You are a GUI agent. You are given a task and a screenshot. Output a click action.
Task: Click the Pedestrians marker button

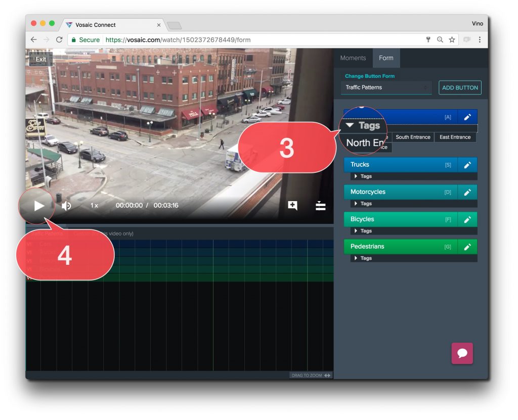401,247
